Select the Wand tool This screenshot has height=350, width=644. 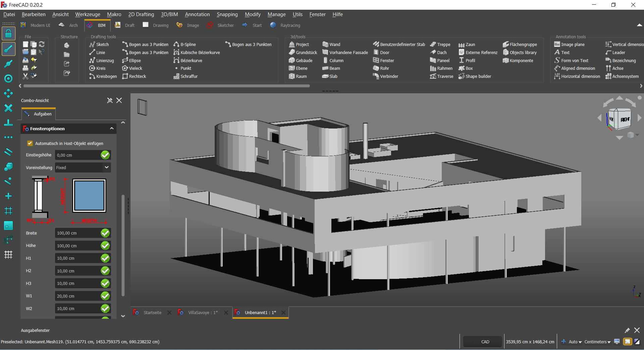pyautogui.click(x=331, y=44)
